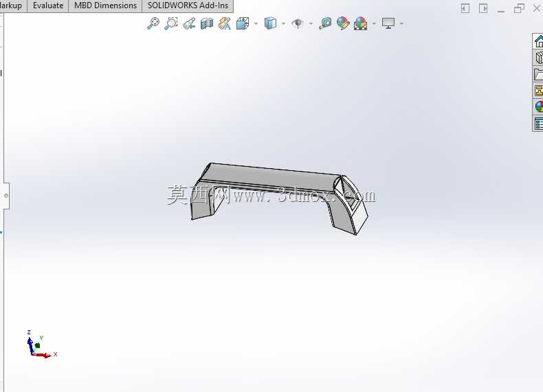Click the magnifier-with-tape-measure heads-up icon

pos(325,23)
